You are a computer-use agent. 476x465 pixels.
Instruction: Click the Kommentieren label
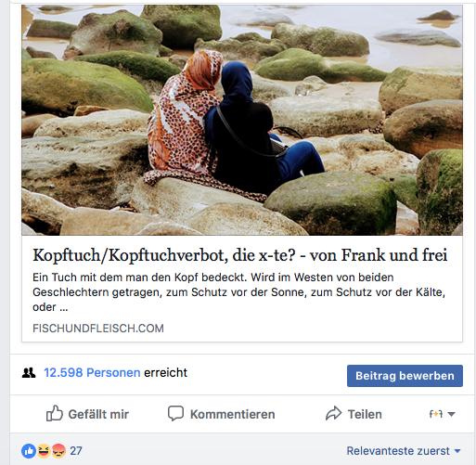coord(233,414)
